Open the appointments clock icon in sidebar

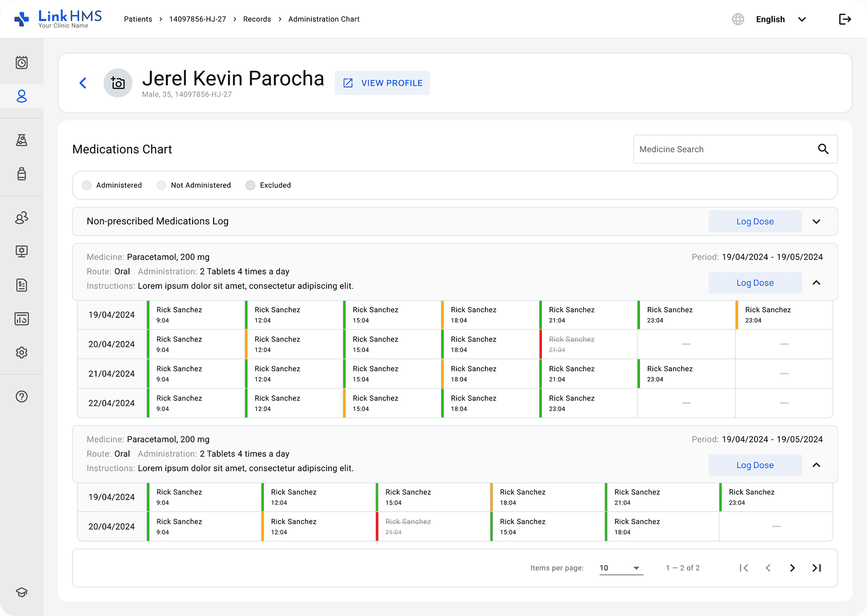click(22, 63)
